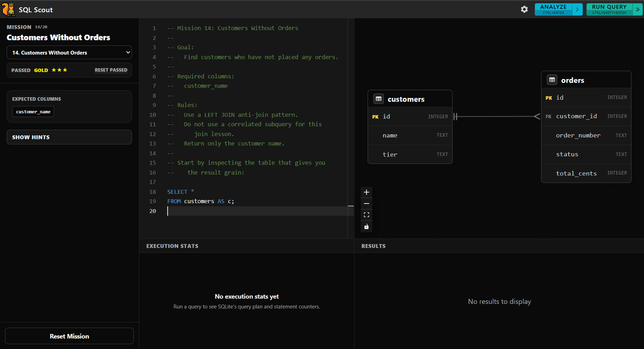Select the orders table header
Viewport: 644px width, 349px height.
click(586, 80)
